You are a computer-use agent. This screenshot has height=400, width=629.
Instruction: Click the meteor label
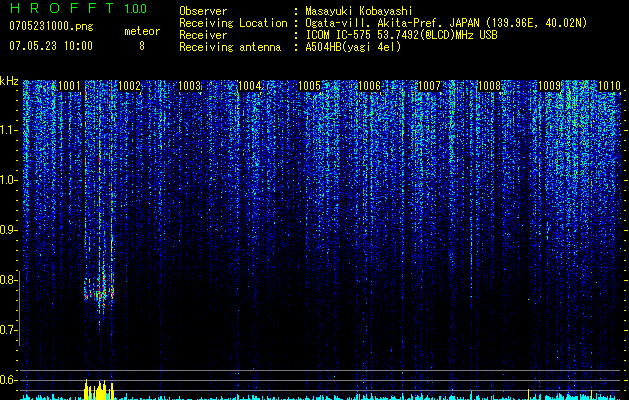click(142, 31)
